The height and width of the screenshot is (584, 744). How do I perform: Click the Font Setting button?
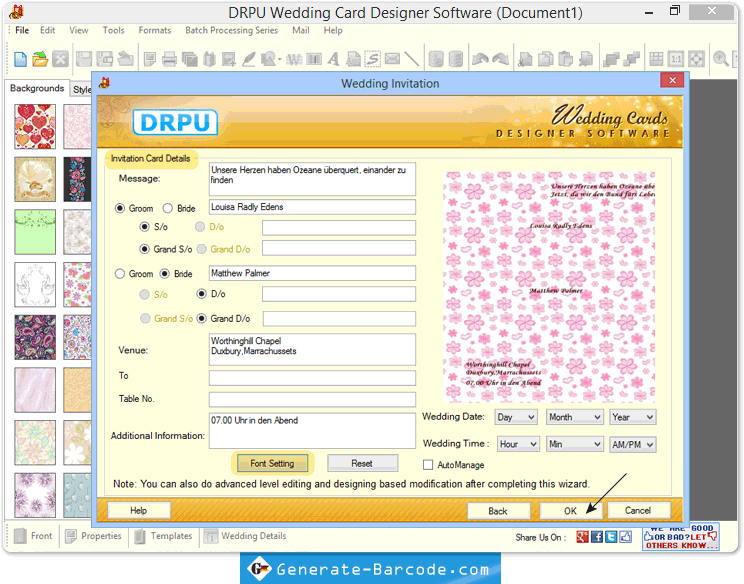point(272,463)
